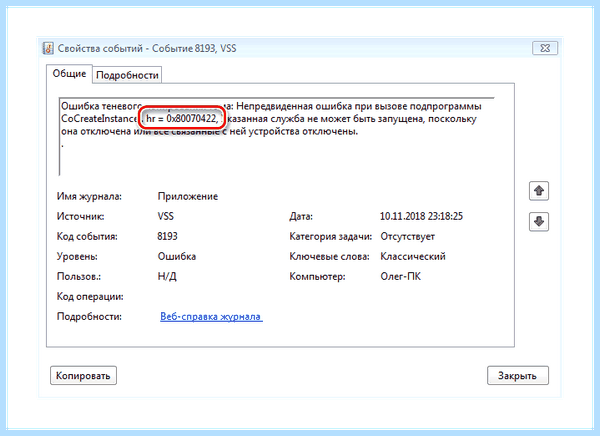Click the Компьютер value Олег-ПК

pos(400,276)
